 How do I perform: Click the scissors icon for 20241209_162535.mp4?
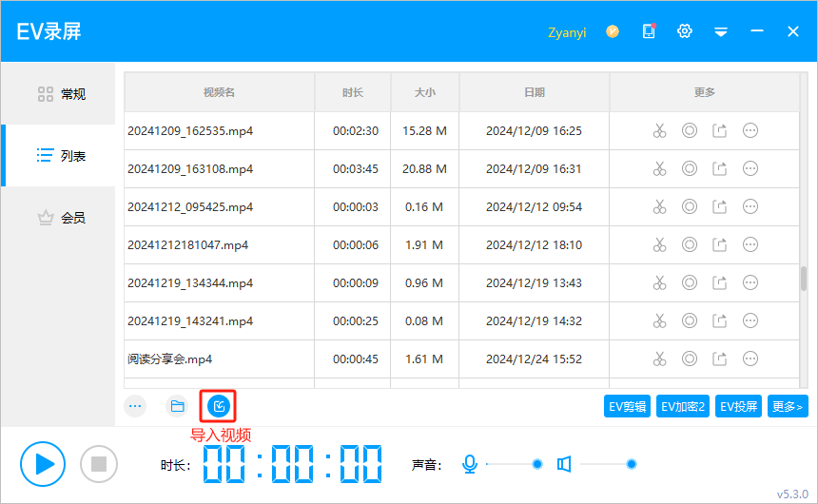(659, 130)
